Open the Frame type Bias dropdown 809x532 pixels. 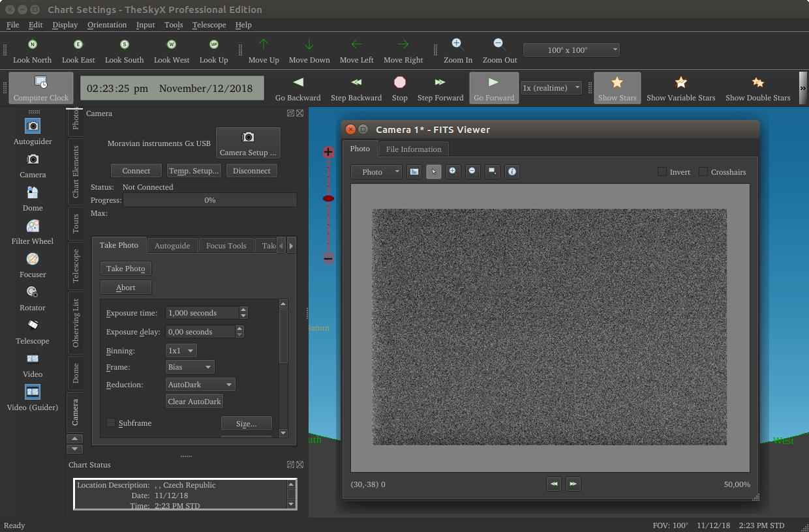[190, 367]
